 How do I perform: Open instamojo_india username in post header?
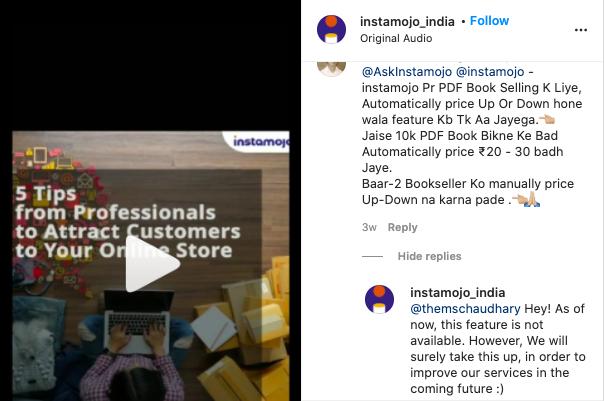[407, 22]
